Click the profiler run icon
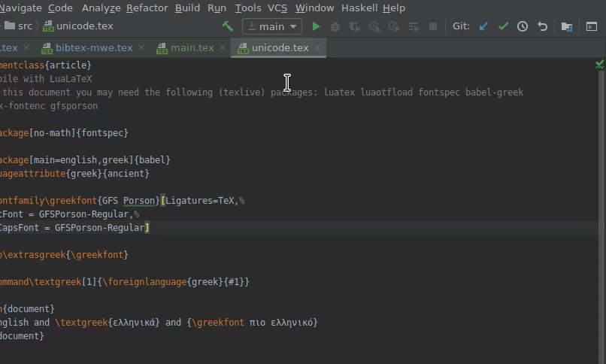The width and height of the screenshot is (606, 364). pos(374,26)
